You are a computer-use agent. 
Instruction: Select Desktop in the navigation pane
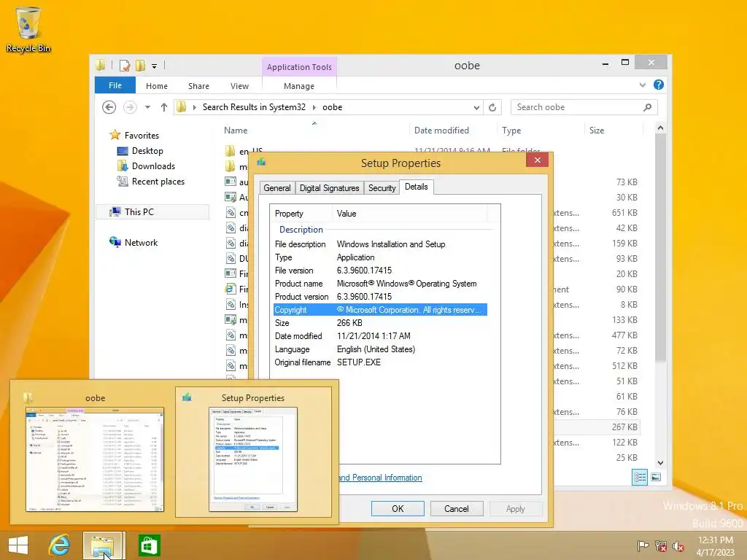pos(147,150)
